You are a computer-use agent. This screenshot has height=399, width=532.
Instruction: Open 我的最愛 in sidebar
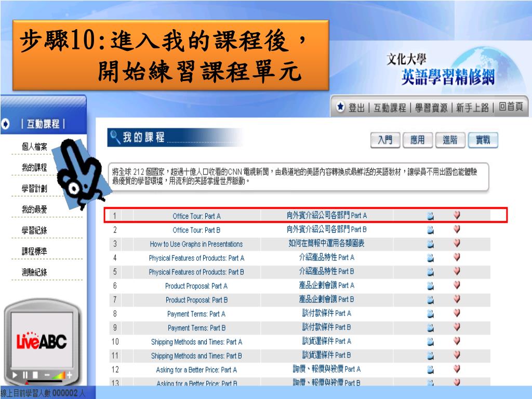(34, 209)
